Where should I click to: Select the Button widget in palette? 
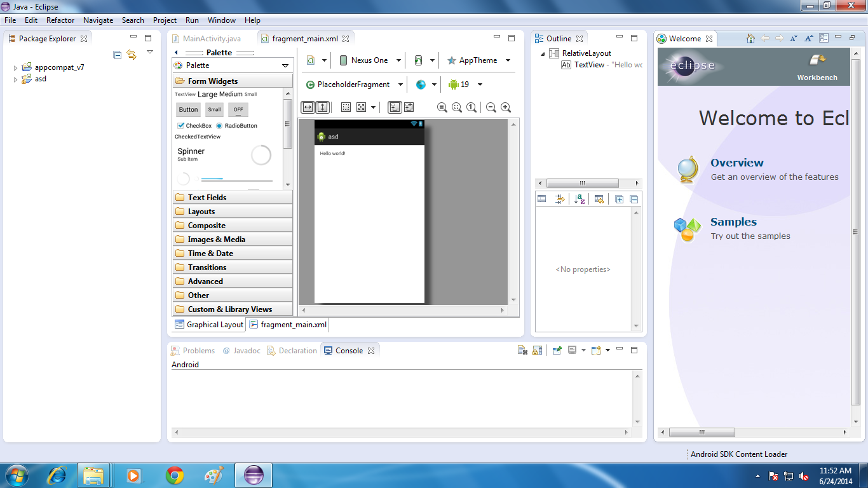coord(188,109)
